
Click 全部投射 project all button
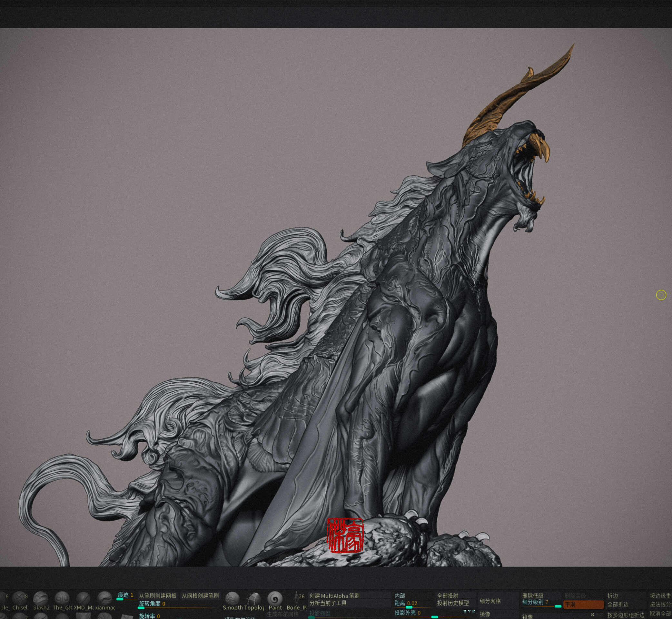tap(448, 596)
